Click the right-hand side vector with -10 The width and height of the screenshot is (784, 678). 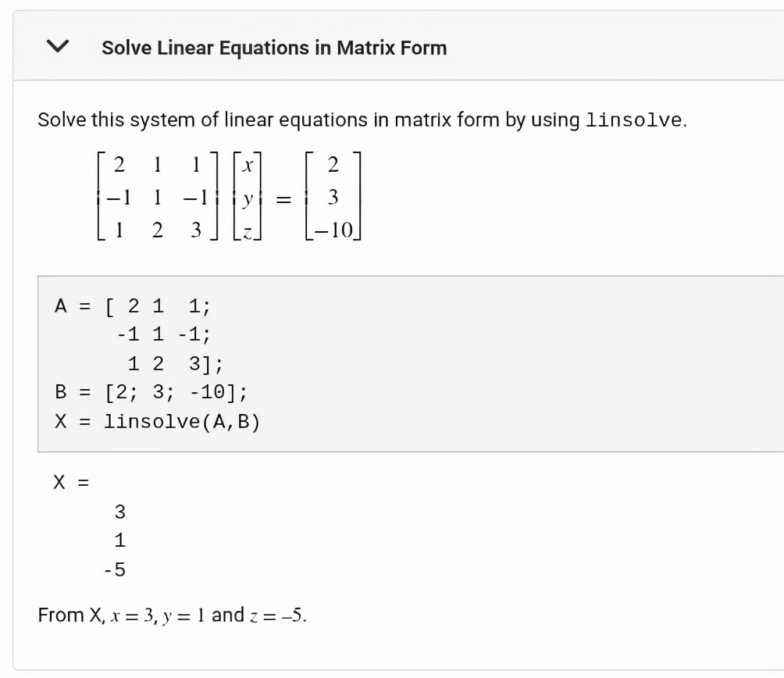[333, 197]
